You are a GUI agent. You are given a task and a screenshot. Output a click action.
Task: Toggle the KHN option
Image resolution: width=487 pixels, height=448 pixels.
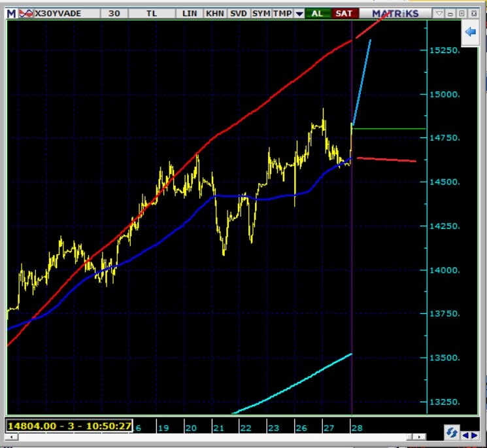point(214,13)
